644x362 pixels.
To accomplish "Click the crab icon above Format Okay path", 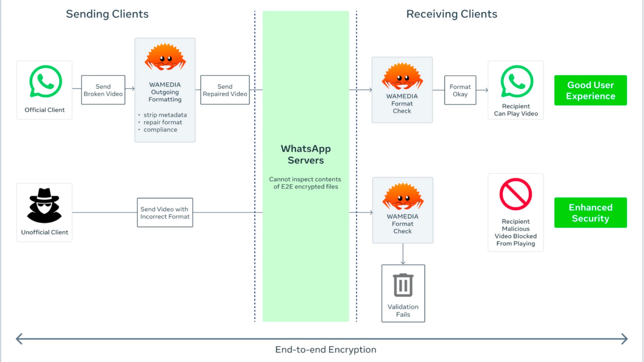I will click(402, 76).
